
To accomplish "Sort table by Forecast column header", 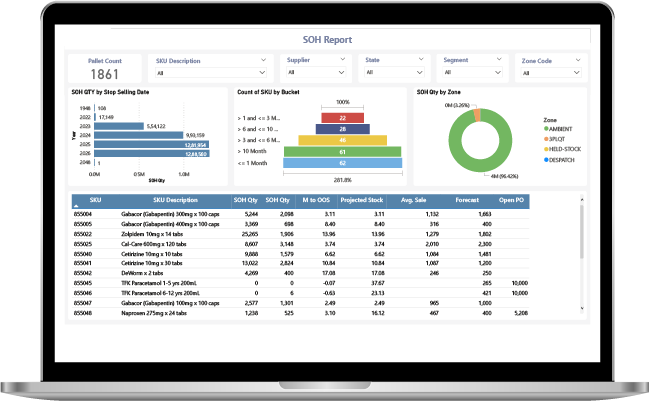I will pos(467,200).
